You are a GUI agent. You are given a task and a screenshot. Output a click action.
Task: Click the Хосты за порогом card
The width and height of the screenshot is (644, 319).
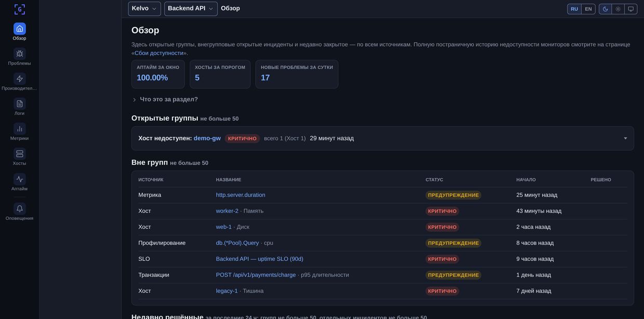coord(220,74)
